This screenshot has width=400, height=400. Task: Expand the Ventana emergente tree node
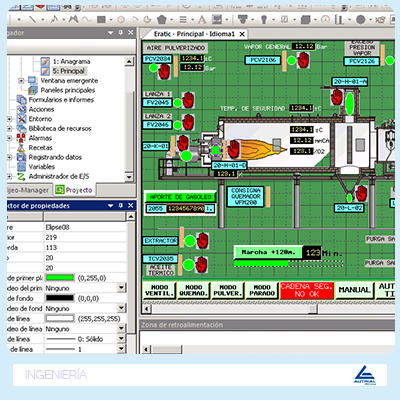pyautogui.click(x=21, y=81)
